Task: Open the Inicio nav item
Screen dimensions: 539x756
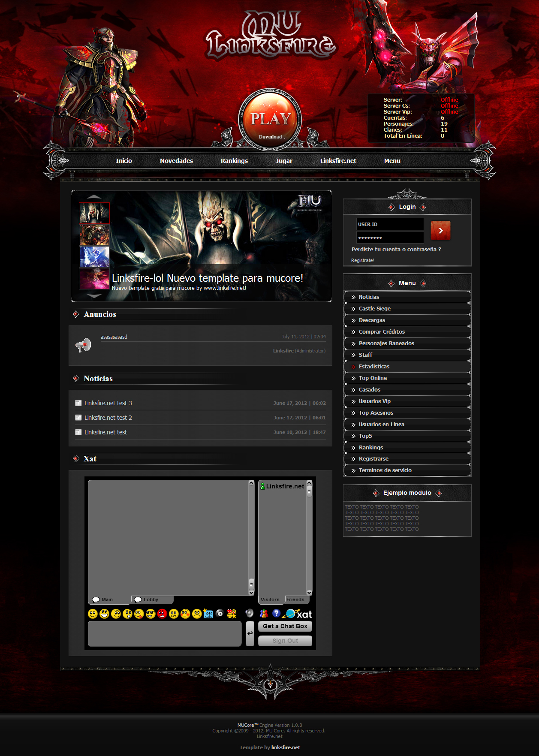Action: click(x=124, y=161)
